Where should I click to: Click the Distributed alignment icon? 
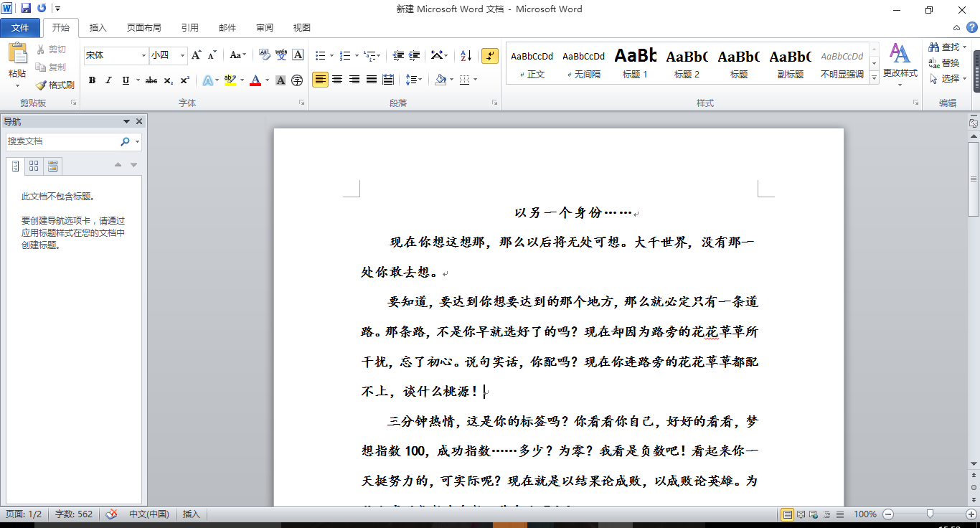(388, 80)
